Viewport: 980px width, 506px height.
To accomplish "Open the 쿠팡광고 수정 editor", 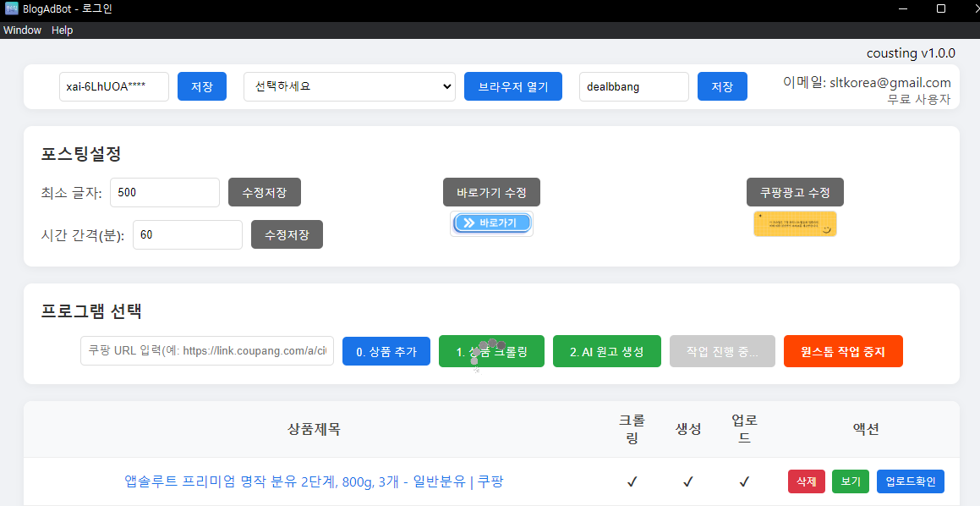I will [794, 192].
